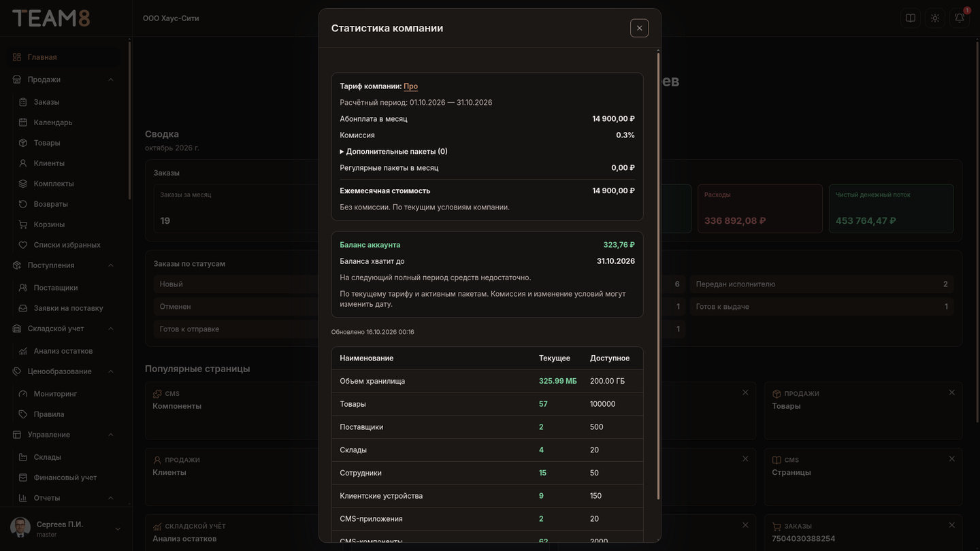Screen dimensions: 980x551
Task: Click the Календарь sidebar icon
Action: point(23,122)
